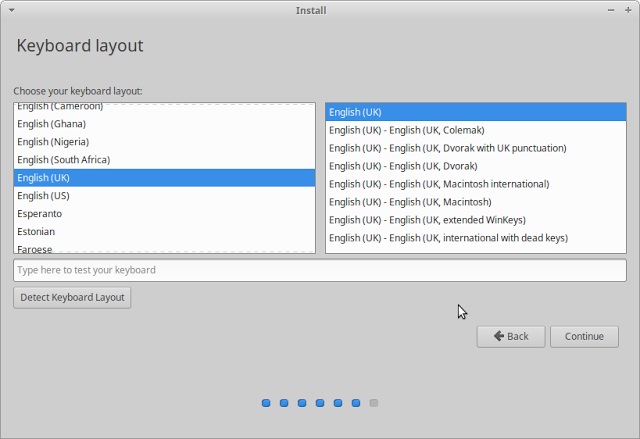Choose English (South Africa) layout
The image size is (640, 439).
click(63, 160)
